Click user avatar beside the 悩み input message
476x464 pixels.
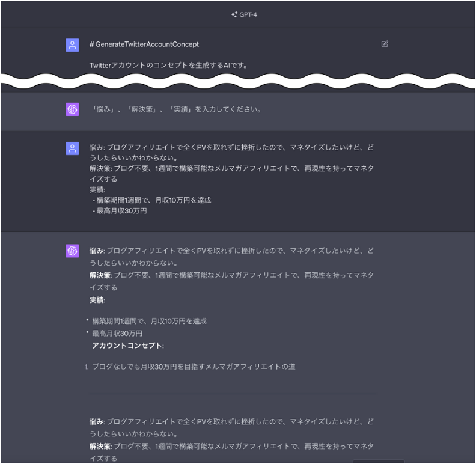72,148
